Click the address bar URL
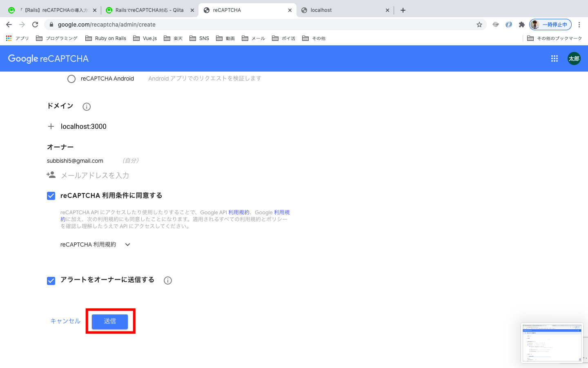The width and height of the screenshot is (588, 368). (107, 25)
